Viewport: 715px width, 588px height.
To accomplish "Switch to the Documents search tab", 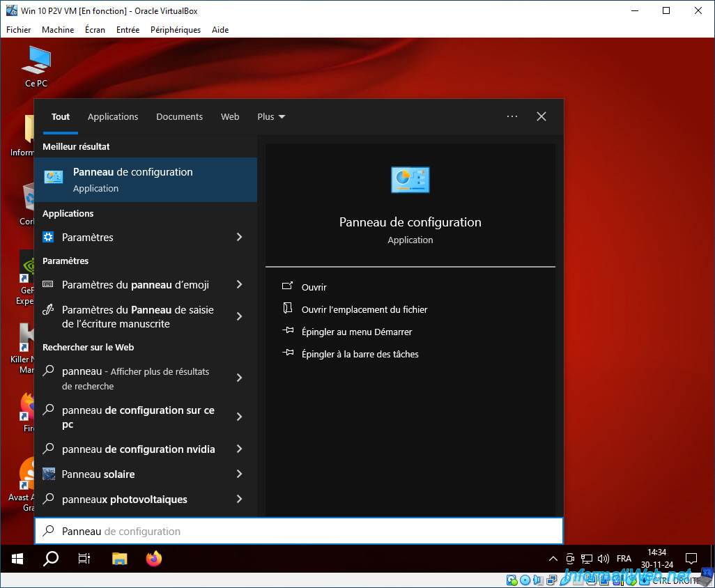I will pos(179,116).
